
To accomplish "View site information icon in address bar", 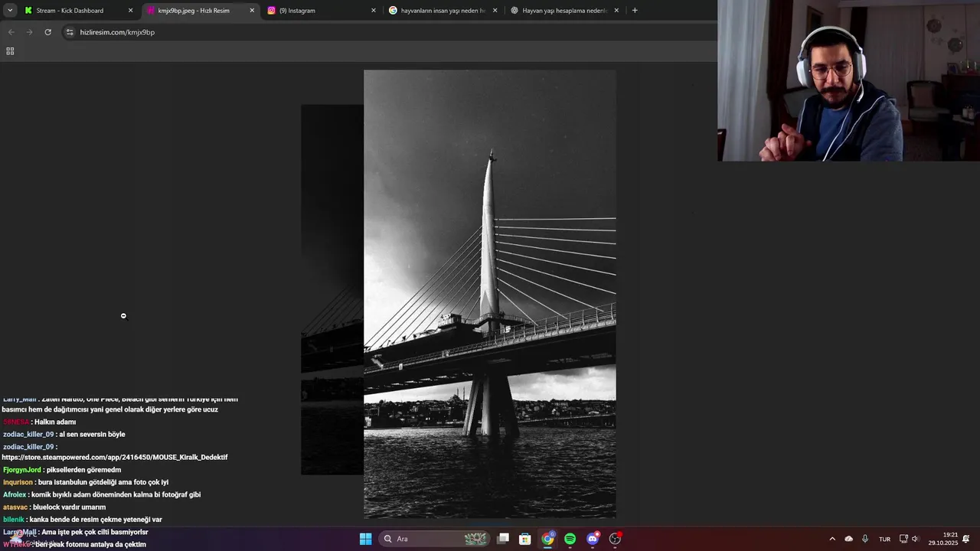I will (70, 32).
